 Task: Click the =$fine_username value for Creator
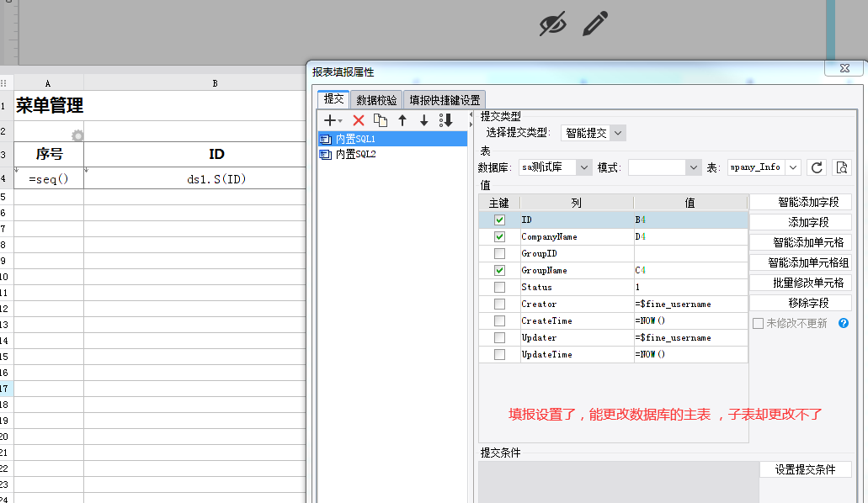(690, 304)
